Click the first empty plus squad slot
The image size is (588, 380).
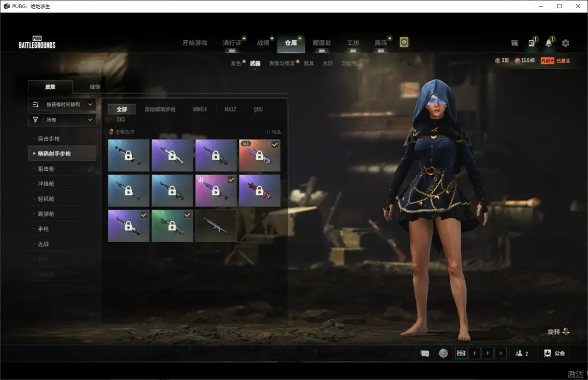tap(474, 353)
